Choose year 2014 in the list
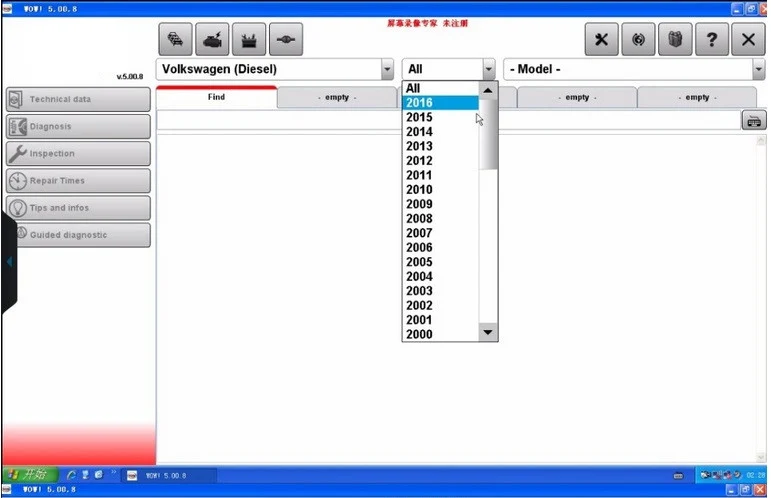The height and width of the screenshot is (498, 771). (440, 132)
